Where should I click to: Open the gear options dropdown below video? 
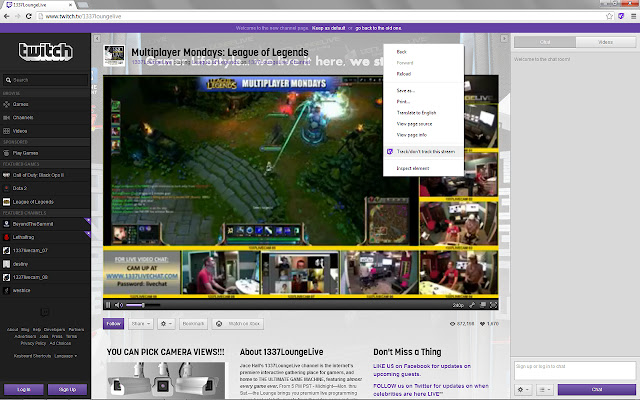click(166, 324)
